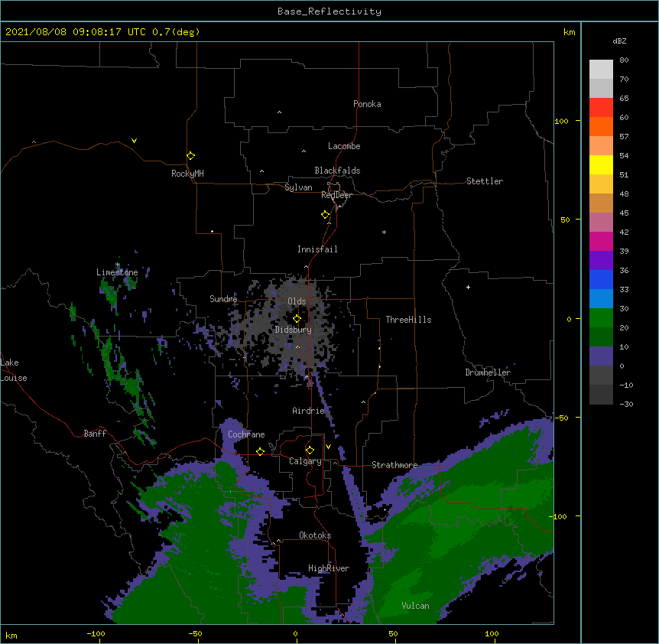The image size is (659, 644).
Task: Click the Stettler city label
Action: 485,181
